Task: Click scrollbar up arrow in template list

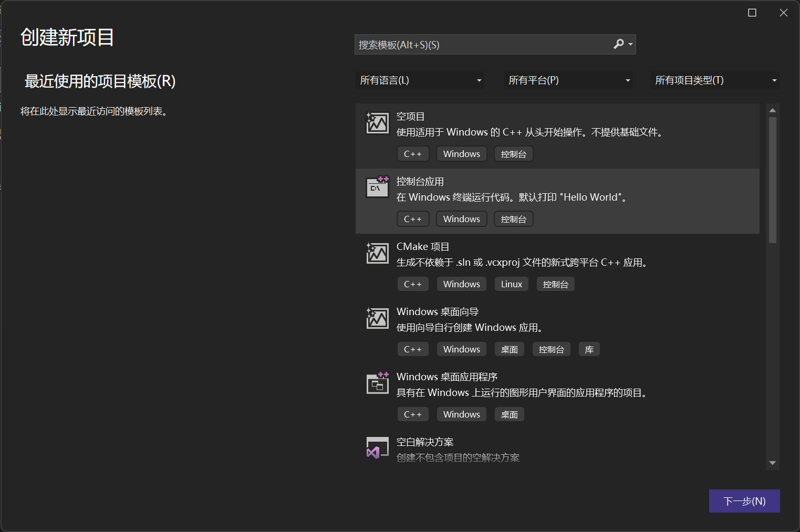Action: click(772, 110)
